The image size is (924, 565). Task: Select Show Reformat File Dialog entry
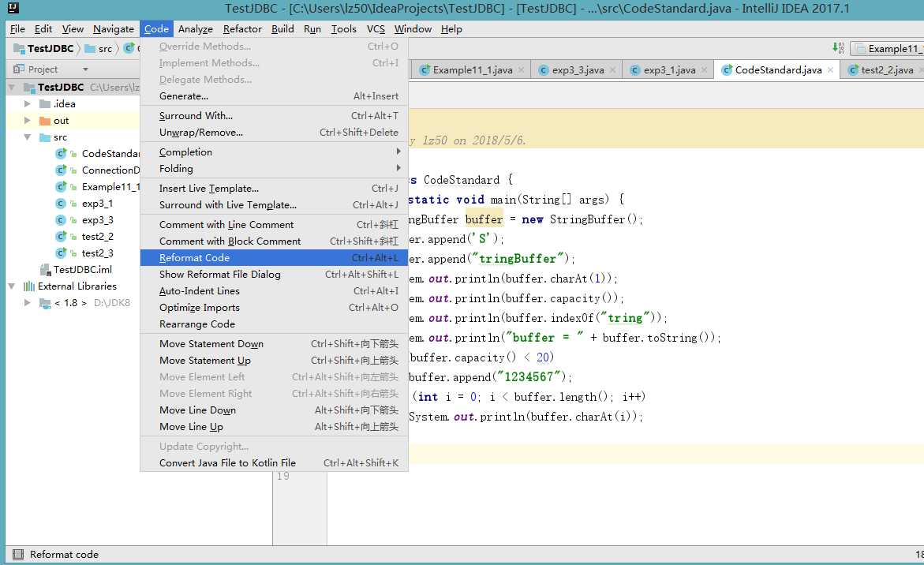click(274, 275)
